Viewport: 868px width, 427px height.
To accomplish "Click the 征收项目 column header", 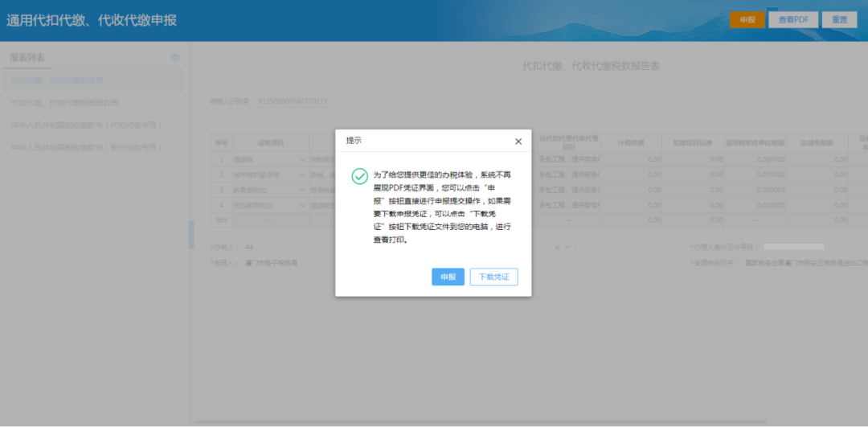I will (x=271, y=143).
